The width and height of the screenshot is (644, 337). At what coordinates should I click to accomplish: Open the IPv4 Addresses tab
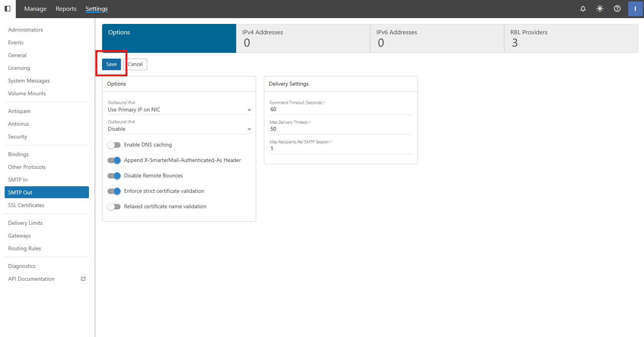click(303, 38)
